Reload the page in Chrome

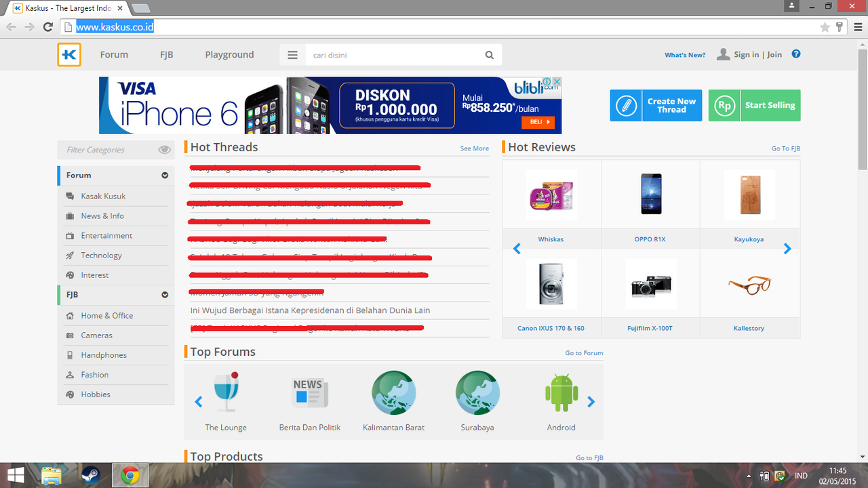(x=47, y=27)
